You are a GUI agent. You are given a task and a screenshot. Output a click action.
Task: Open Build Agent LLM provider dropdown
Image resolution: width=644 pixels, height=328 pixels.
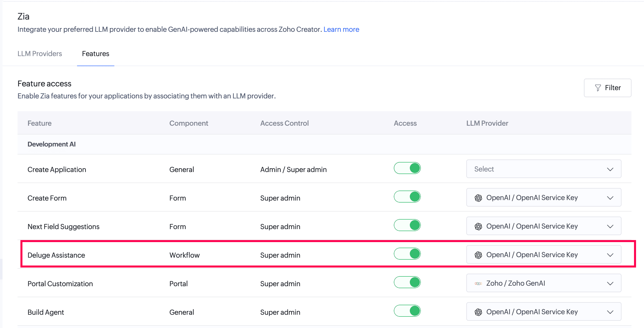tap(544, 311)
